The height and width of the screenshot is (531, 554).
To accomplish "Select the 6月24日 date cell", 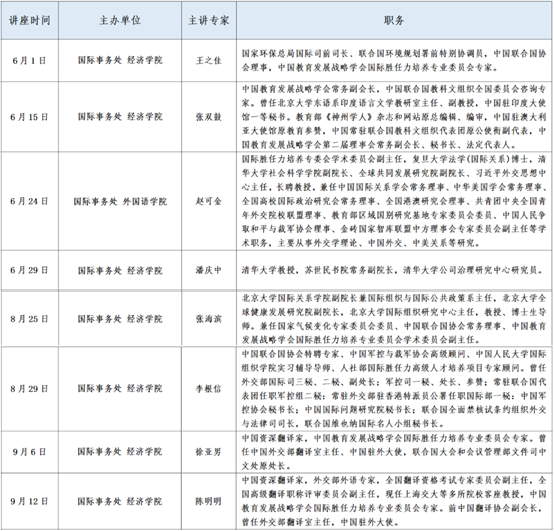I will point(30,201).
